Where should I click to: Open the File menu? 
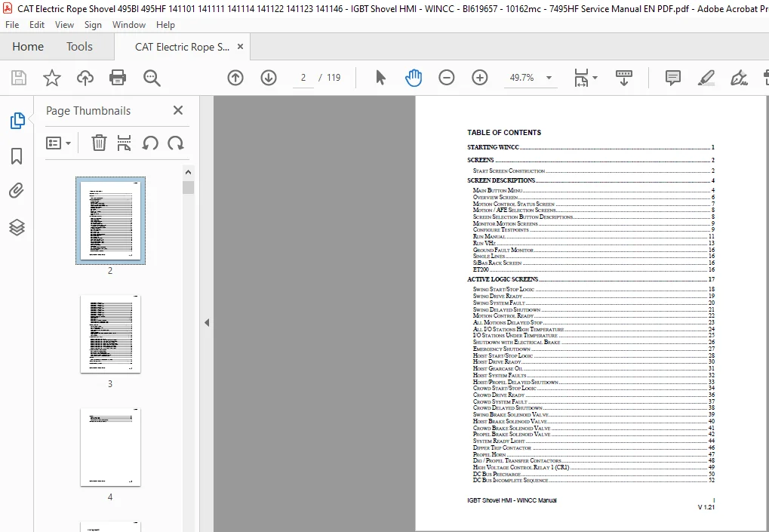12,24
